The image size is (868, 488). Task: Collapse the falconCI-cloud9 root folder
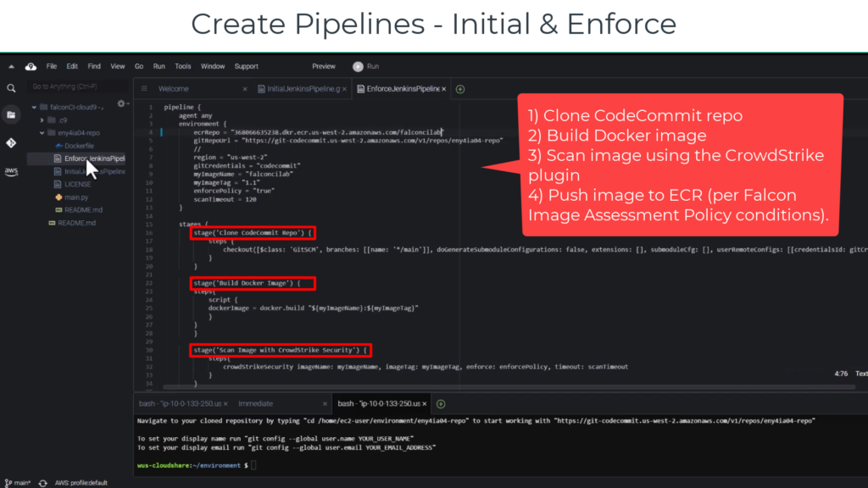click(x=34, y=108)
